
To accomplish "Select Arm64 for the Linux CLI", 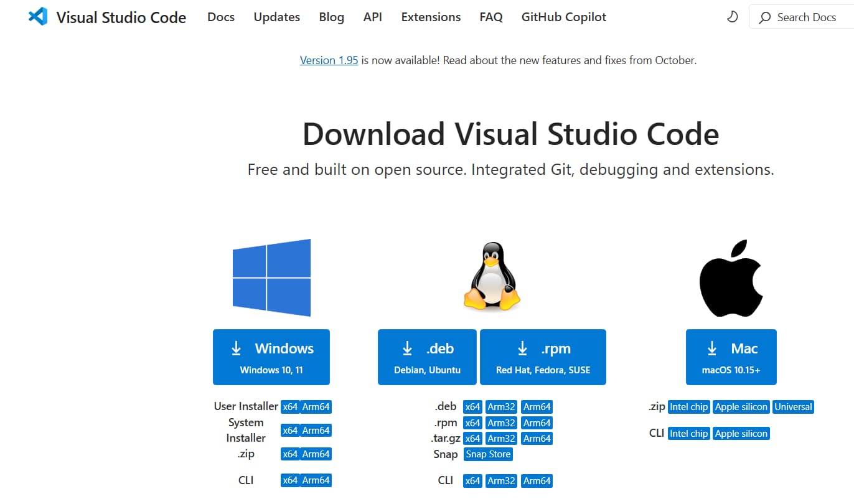I will coord(537,480).
